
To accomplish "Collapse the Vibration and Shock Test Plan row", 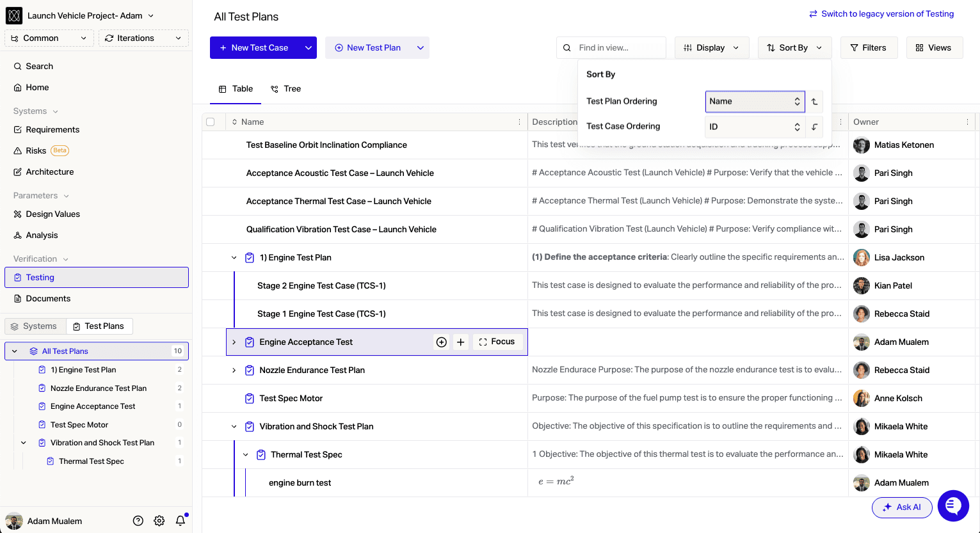I will [x=234, y=427].
